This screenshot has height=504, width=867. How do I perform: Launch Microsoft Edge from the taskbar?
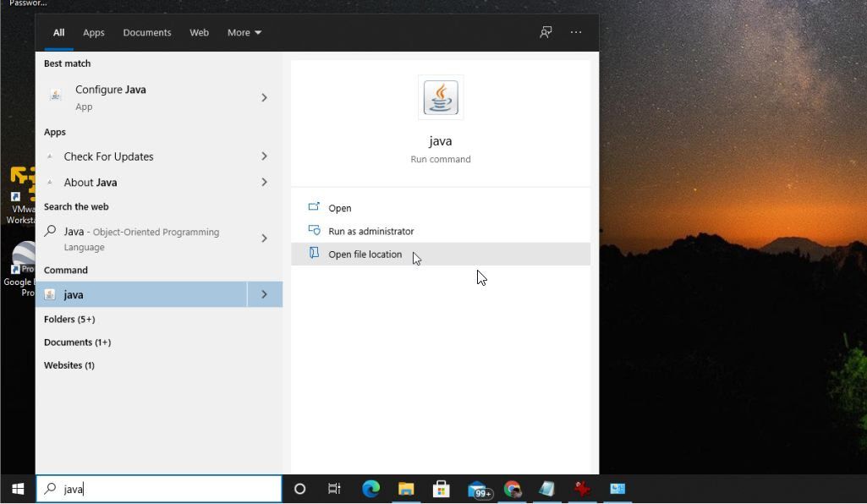(370, 489)
